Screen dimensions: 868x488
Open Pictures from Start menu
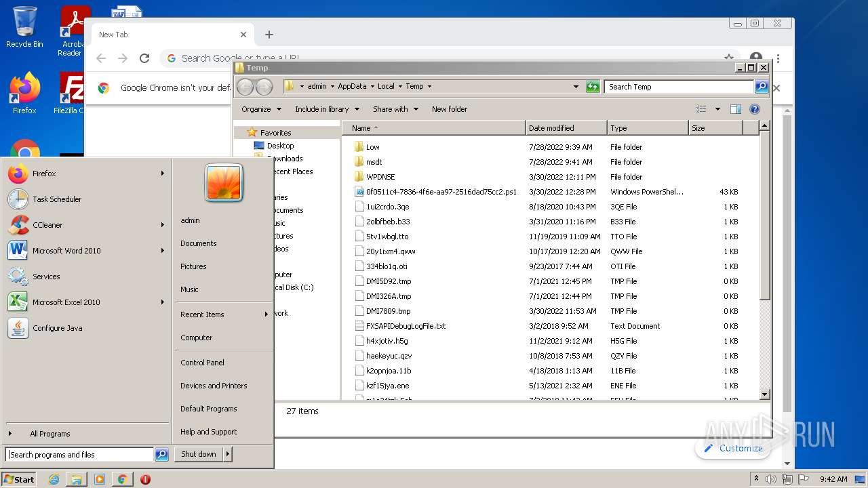click(193, 266)
